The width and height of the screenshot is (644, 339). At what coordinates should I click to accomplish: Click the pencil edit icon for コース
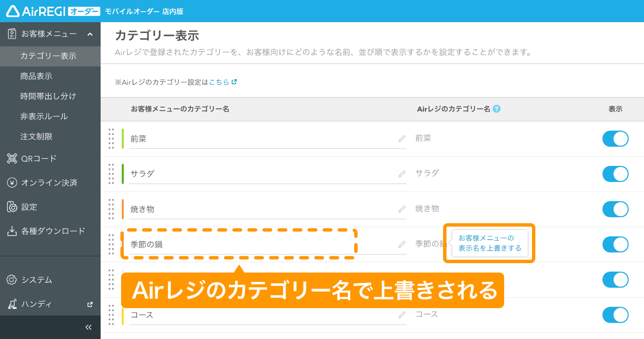402,315
